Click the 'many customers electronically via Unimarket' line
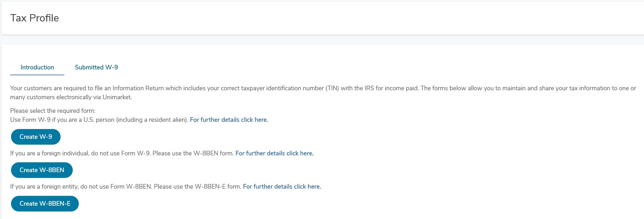 [x=71, y=97]
